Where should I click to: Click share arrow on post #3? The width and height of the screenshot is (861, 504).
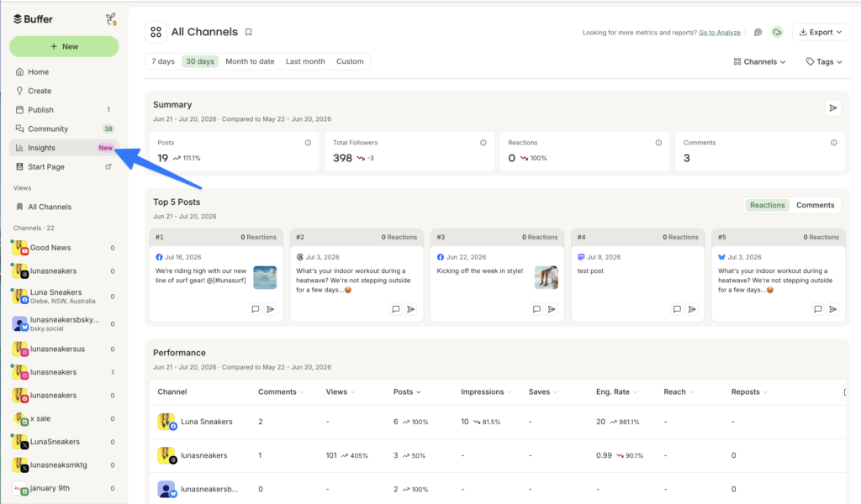[552, 309]
